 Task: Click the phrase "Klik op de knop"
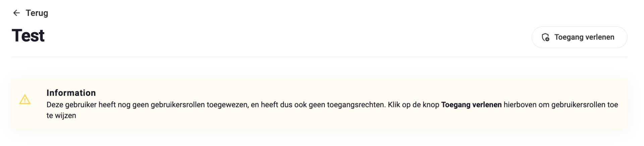[x=414, y=105]
